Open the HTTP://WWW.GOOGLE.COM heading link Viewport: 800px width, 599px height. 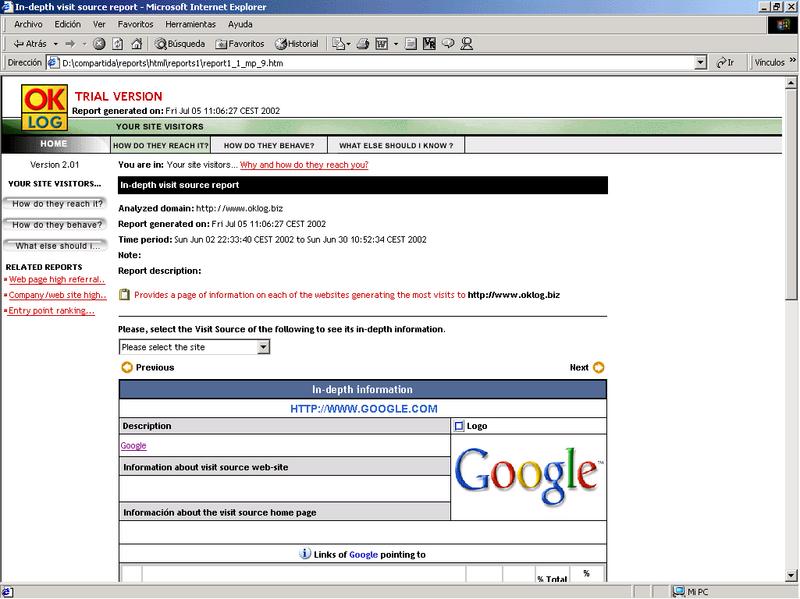[364, 409]
